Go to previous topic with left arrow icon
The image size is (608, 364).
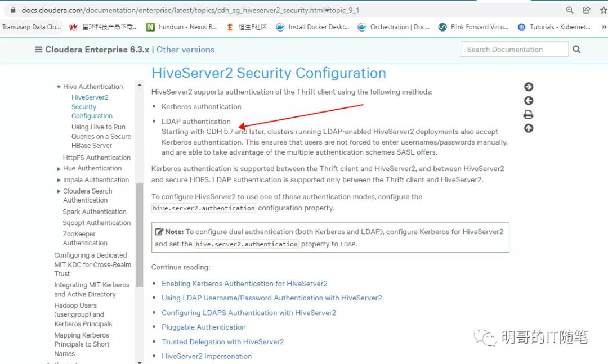tap(529, 101)
